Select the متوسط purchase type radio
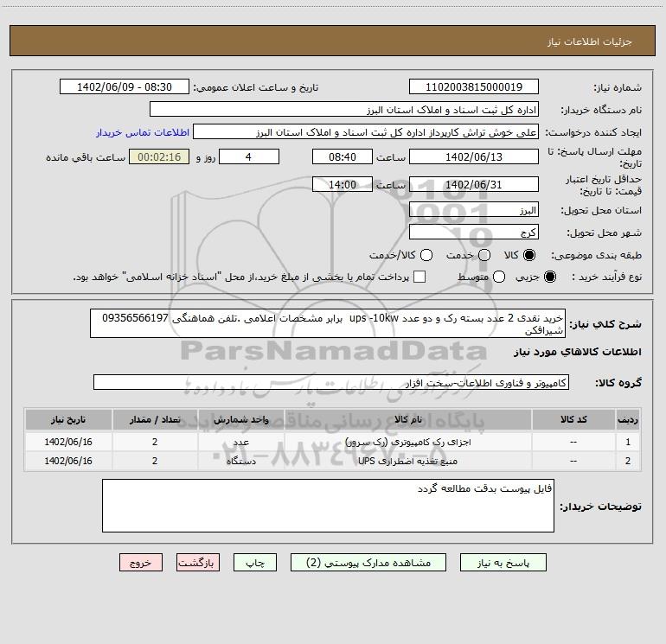 (499, 277)
